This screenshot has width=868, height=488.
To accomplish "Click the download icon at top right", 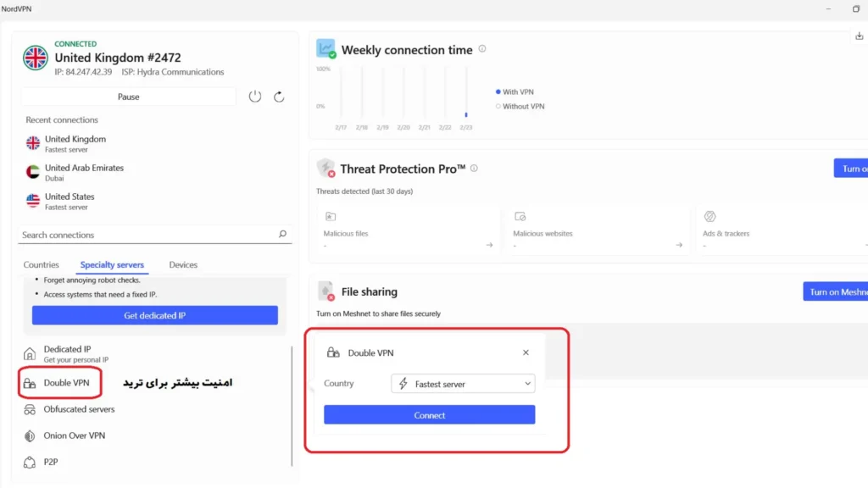I will [x=860, y=36].
